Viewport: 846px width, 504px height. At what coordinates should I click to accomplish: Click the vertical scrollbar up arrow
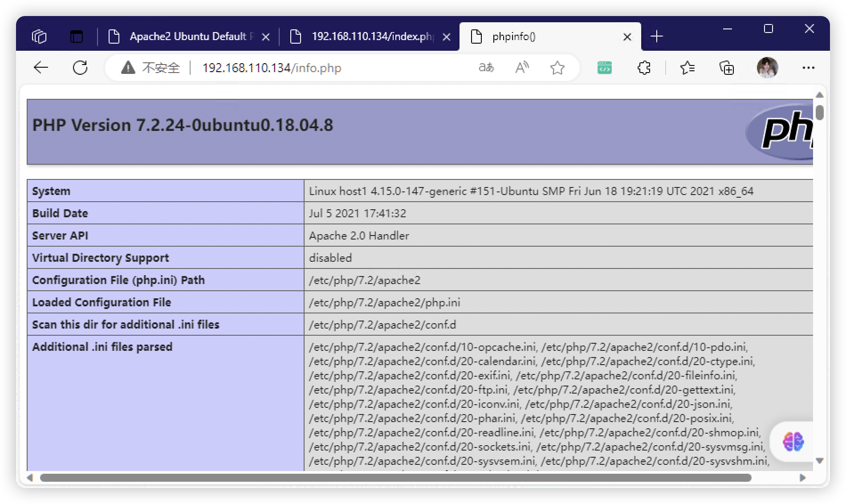[x=819, y=95]
